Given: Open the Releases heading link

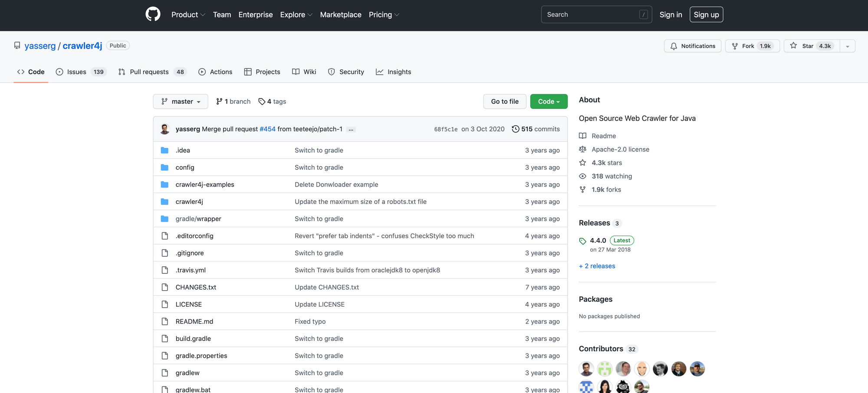Looking at the screenshot, I should [x=595, y=223].
